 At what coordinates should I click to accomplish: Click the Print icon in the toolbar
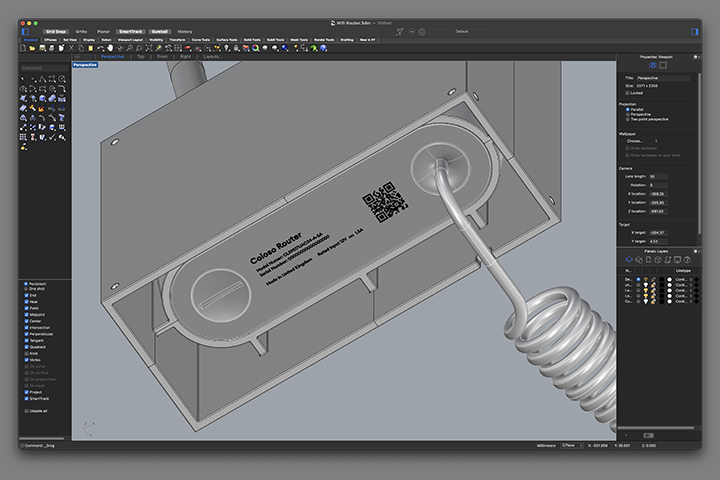[x=52, y=48]
